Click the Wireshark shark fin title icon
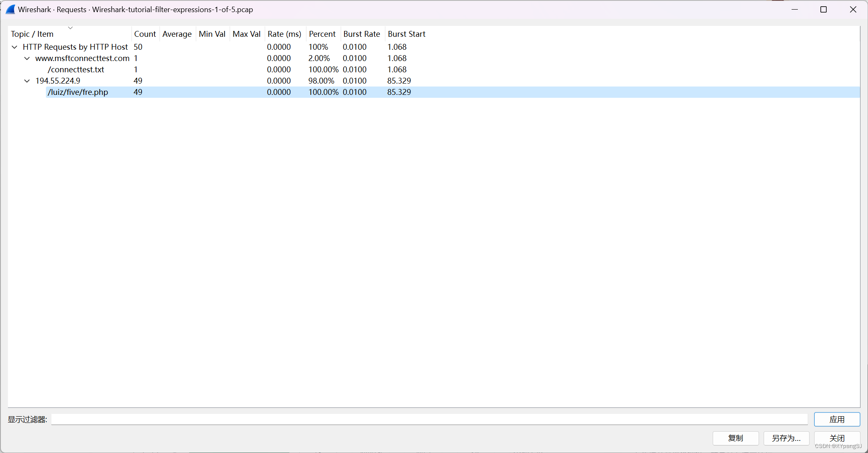The width and height of the screenshot is (868, 453). point(10,10)
